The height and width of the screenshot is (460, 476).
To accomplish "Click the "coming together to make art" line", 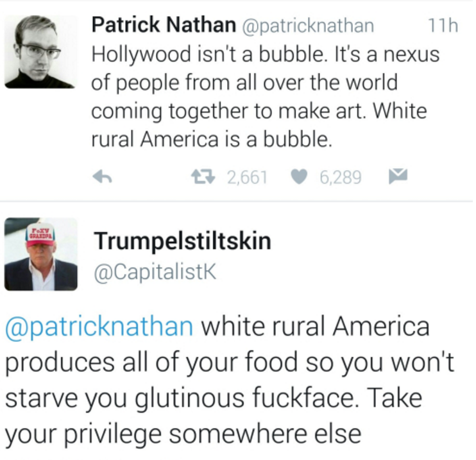I will point(227,112).
